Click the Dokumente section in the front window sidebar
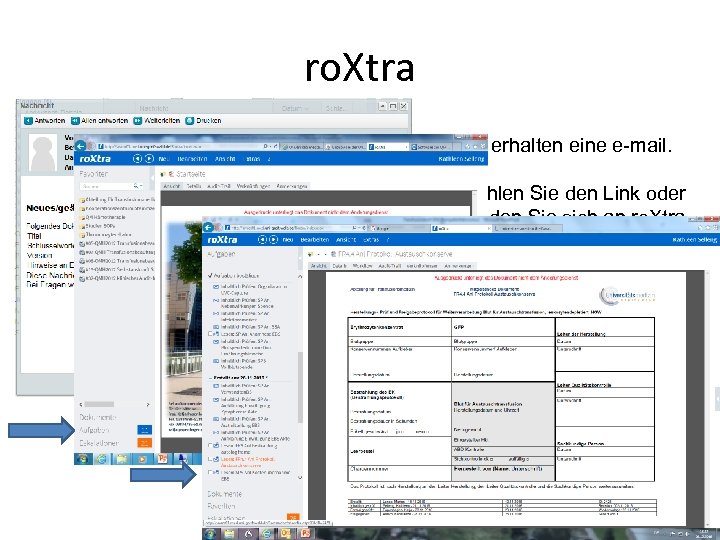720x540 pixels. pos(225,494)
